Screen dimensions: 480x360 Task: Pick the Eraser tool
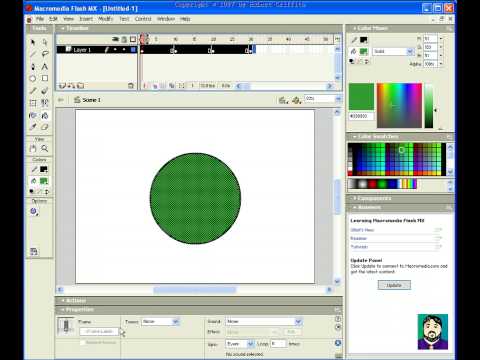point(45,127)
